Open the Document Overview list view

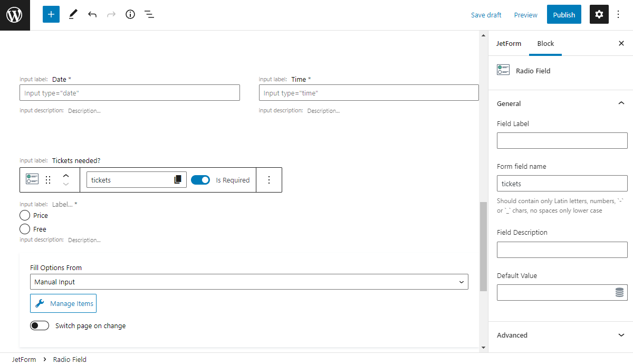149,14
